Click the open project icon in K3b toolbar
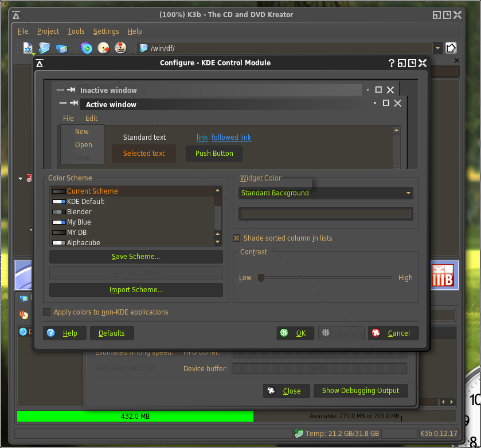Screen dimensions: 481x448 pos(45,48)
